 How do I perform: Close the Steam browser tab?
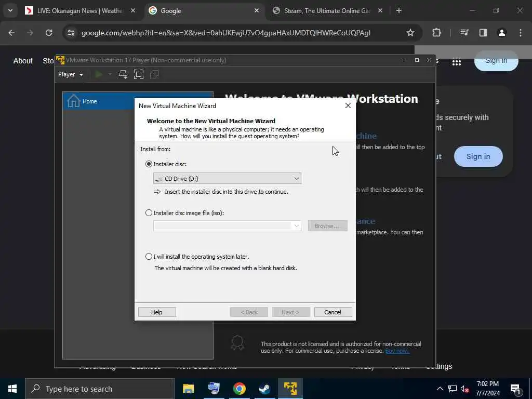point(380,10)
